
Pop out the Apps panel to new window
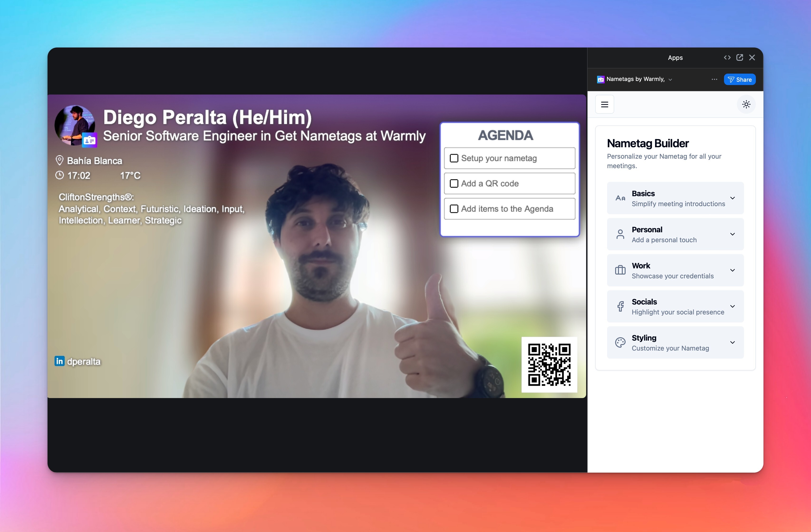[x=739, y=57]
